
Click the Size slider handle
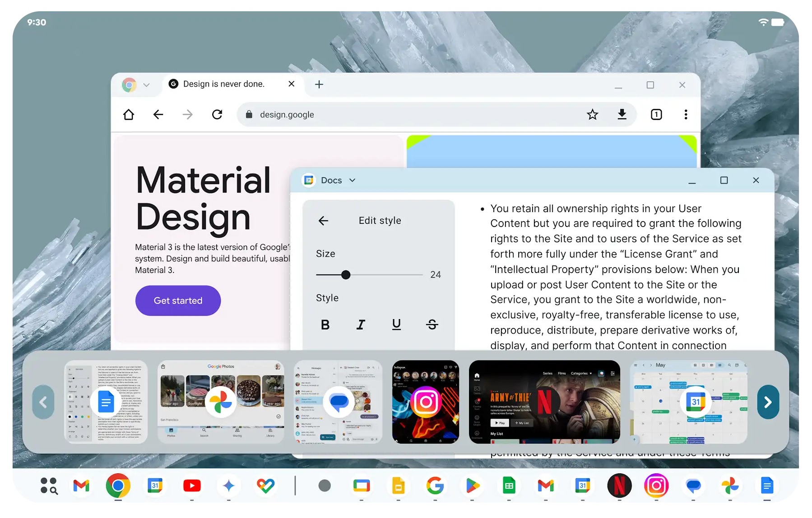346,275
